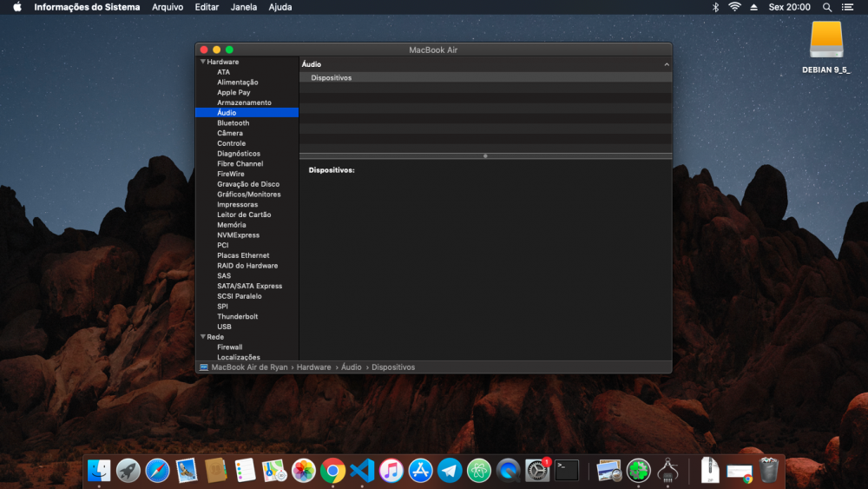Click the Áudio column sort chevron
The height and width of the screenshot is (489, 868).
[667, 64]
